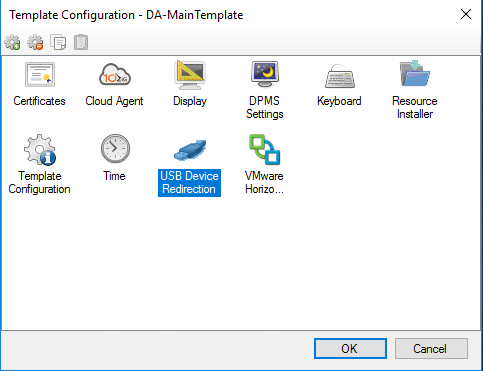Click the "USB Device Redirection" label text
The width and height of the screenshot is (483, 371).
[x=189, y=183]
